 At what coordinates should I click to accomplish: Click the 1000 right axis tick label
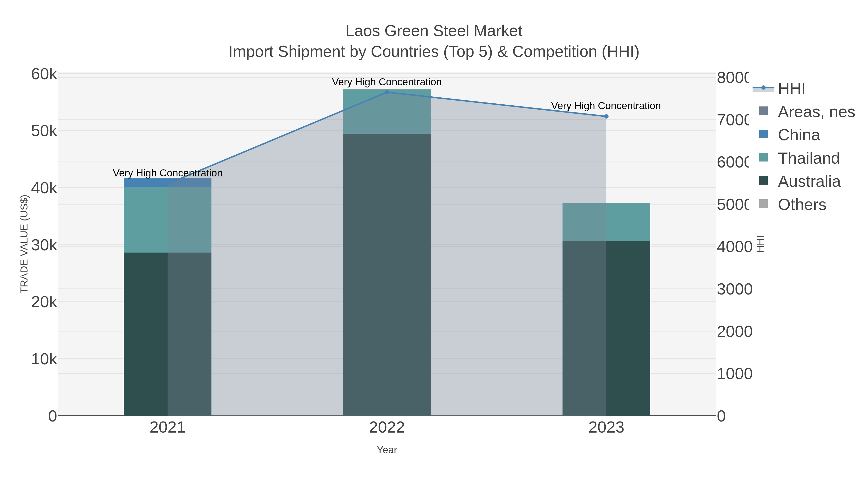(735, 374)
